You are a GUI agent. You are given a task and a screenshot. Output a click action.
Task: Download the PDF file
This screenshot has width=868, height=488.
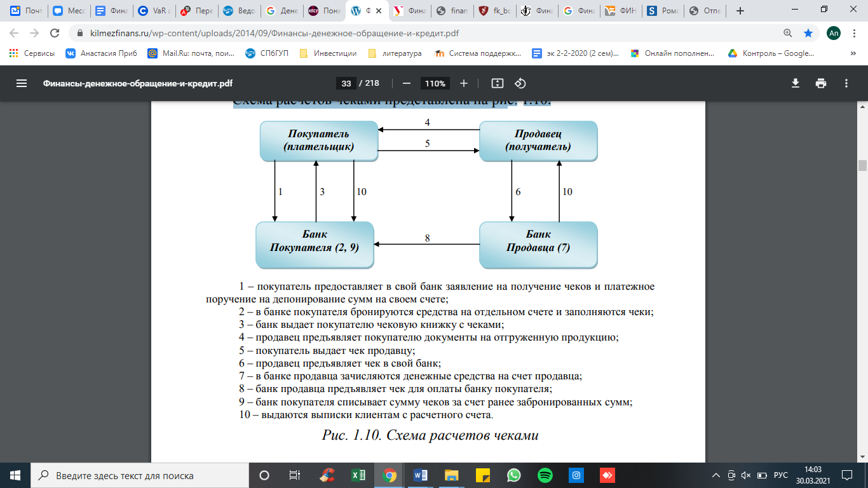[796, 83]
